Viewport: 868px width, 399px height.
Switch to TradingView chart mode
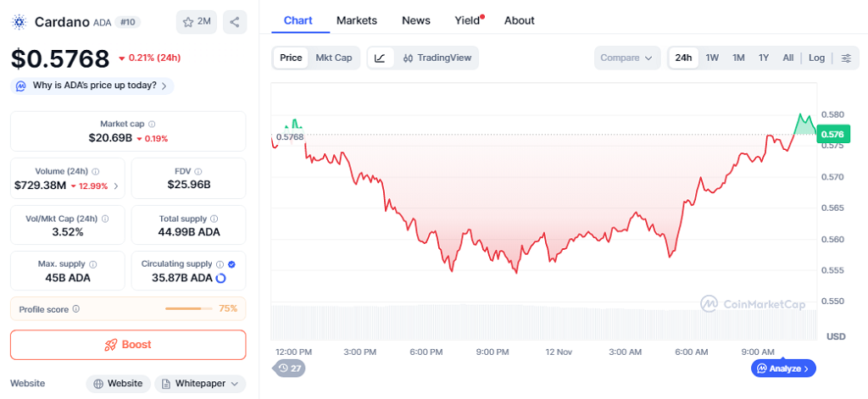point(437,58)
